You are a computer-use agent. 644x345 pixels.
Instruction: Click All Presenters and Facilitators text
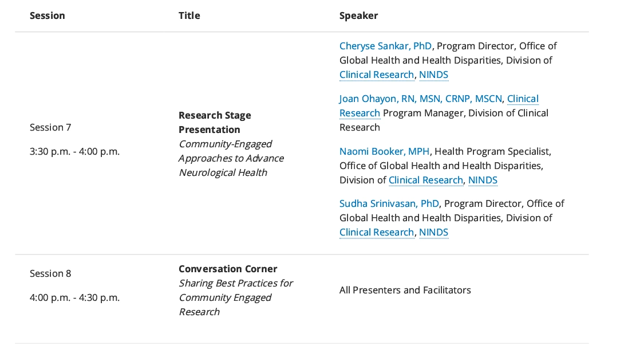(x=405, y=290)
